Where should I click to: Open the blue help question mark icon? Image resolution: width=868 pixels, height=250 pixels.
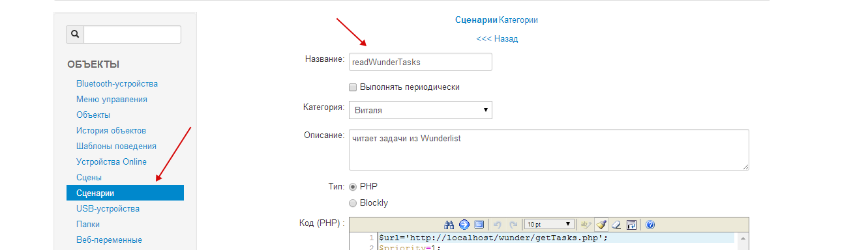[x=650, y=225]
